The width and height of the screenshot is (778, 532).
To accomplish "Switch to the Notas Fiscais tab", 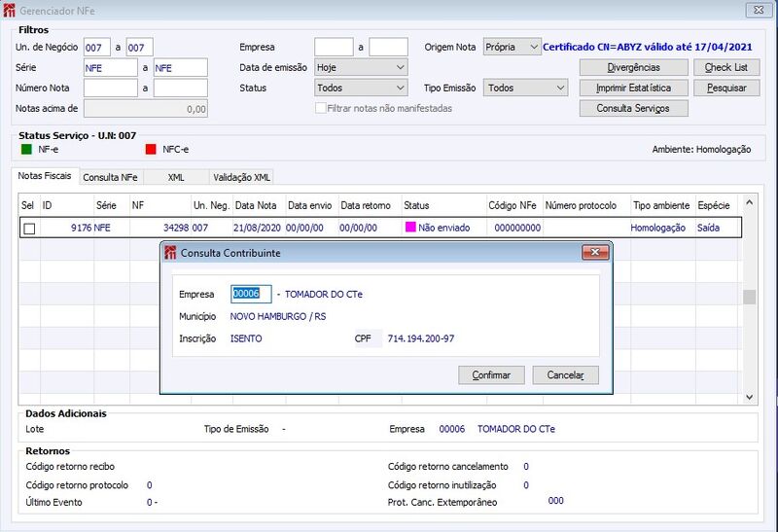I will [45, 176].
